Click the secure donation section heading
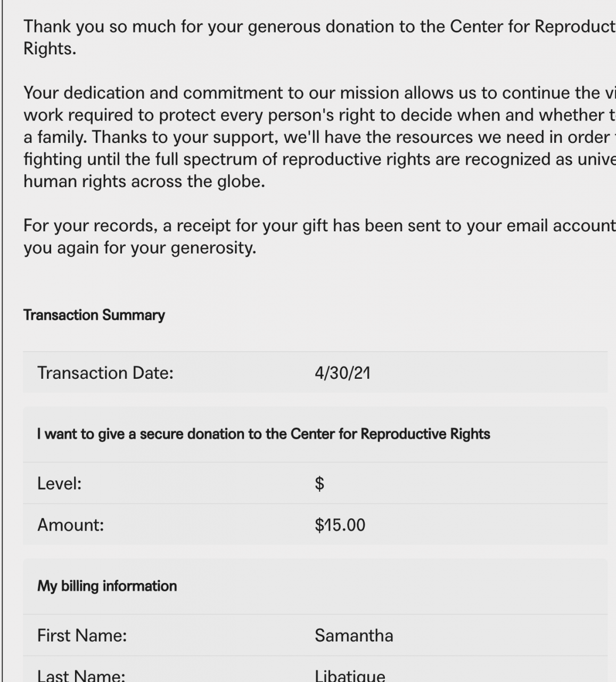 [264, 434]
